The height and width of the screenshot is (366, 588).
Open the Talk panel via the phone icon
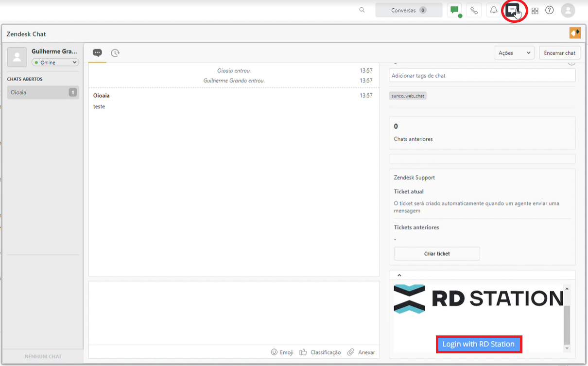tap(474, 10)
